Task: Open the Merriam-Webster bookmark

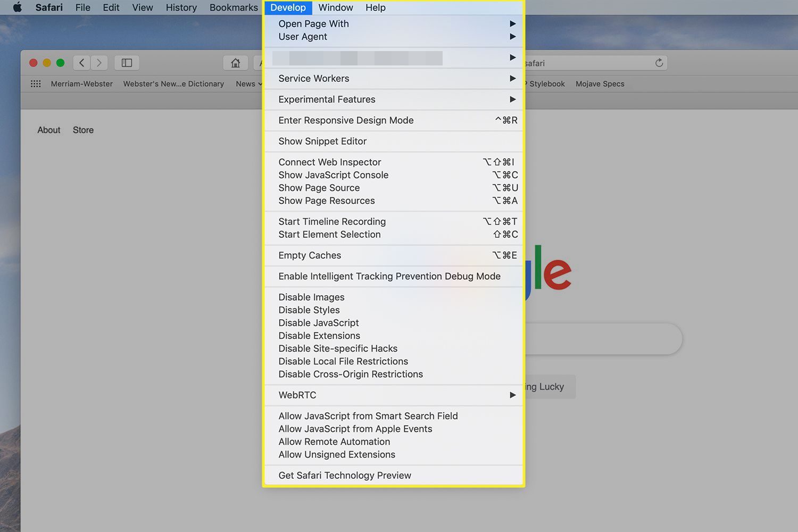Action: (81, 84)
